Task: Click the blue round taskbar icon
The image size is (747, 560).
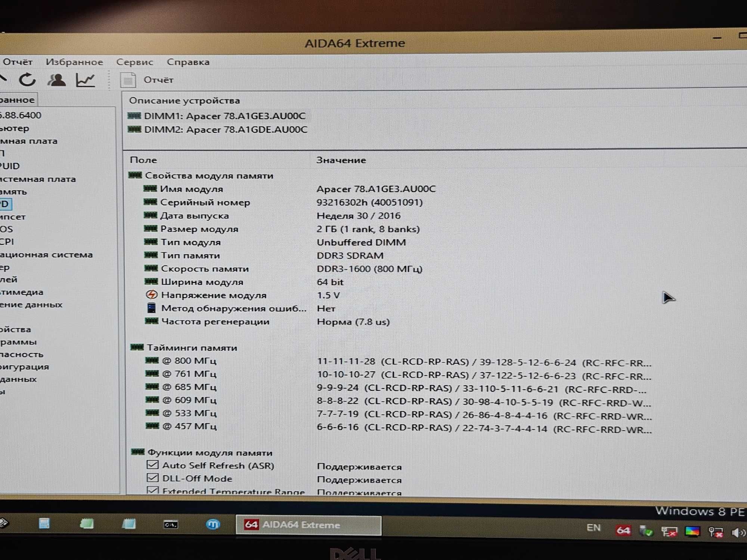Action: point(213,524)
